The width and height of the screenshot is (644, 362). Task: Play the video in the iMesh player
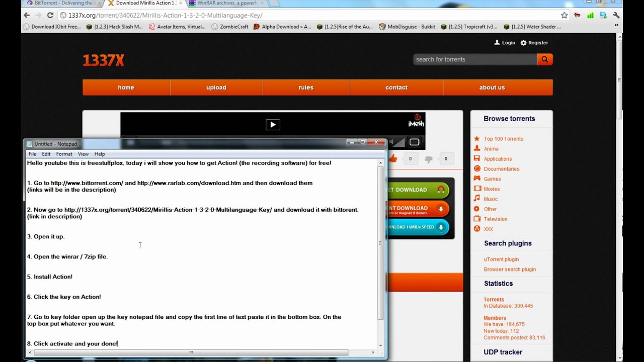coord(273,125)
